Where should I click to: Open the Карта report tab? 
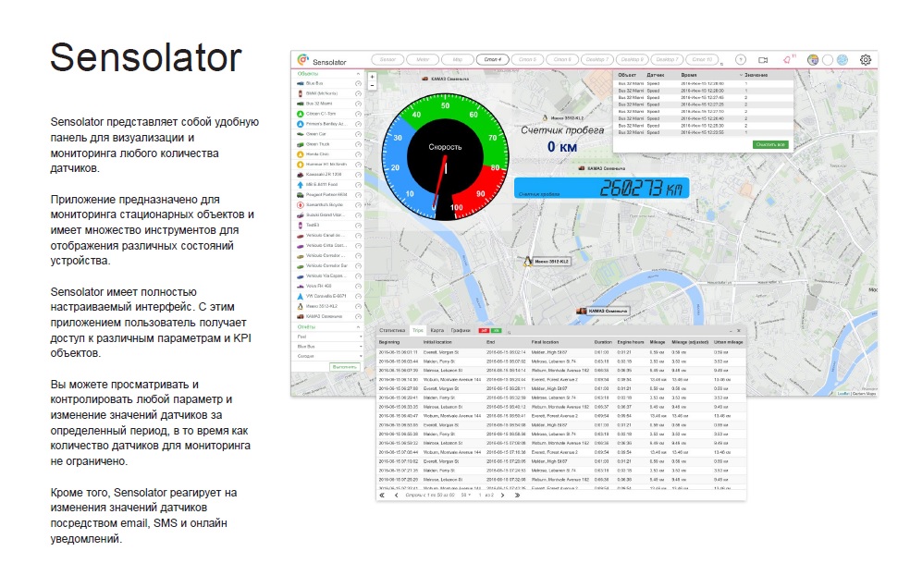[437, 330]
